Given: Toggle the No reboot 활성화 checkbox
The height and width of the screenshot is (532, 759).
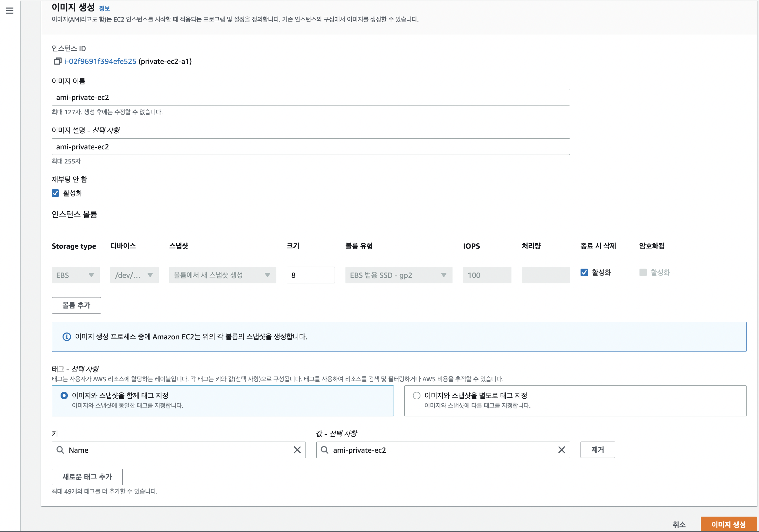Looking at the screenshot, I should click(56, 193).
